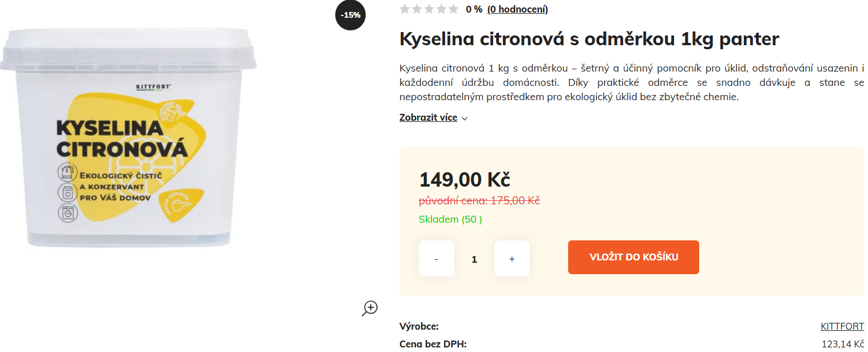Expand description with Zobrazit více
Screen dimensions: 868x352
(x=428, y=118)
